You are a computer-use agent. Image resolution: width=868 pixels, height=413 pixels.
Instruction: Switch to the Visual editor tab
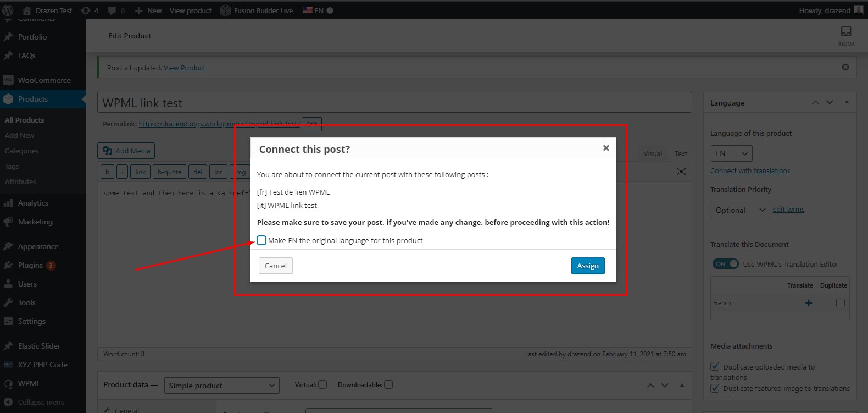[x=653, y=154]
